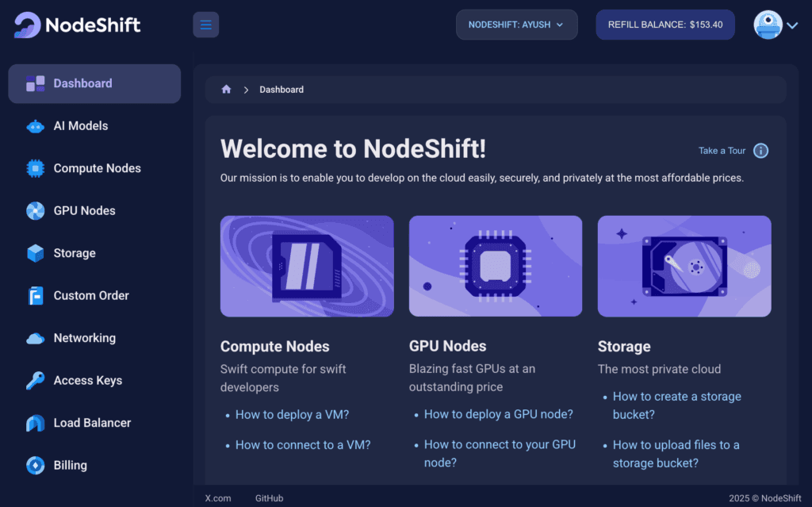Open the AI Models menu item
This screenshot has width=812, height=507.
94,126
